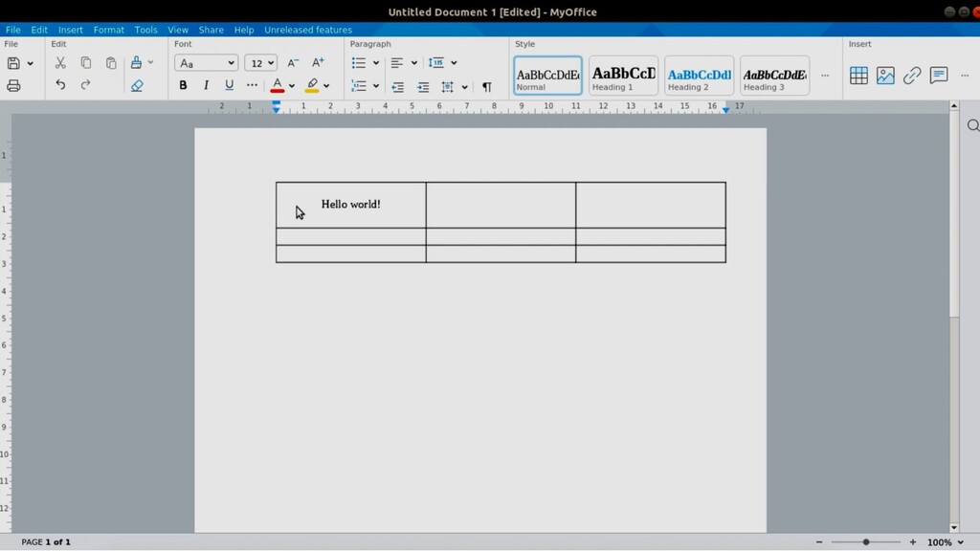Insert an image
980x551 pixels.
click(885, 76)
